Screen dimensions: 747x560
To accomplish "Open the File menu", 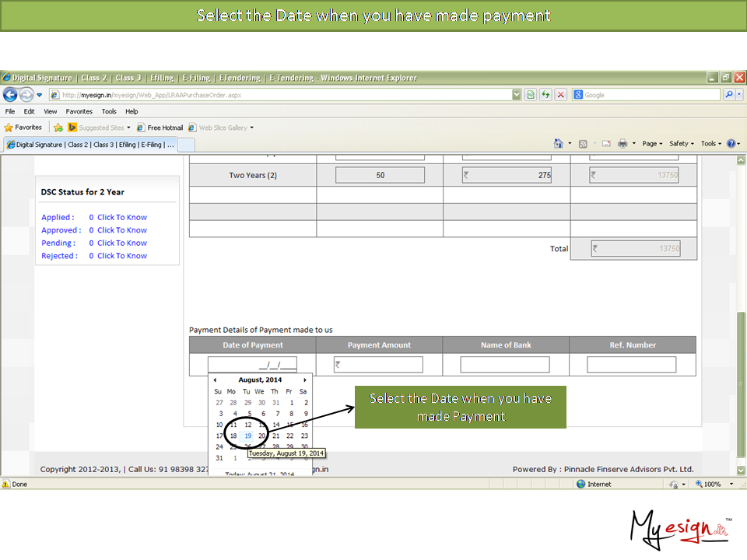I will [10, 111].
